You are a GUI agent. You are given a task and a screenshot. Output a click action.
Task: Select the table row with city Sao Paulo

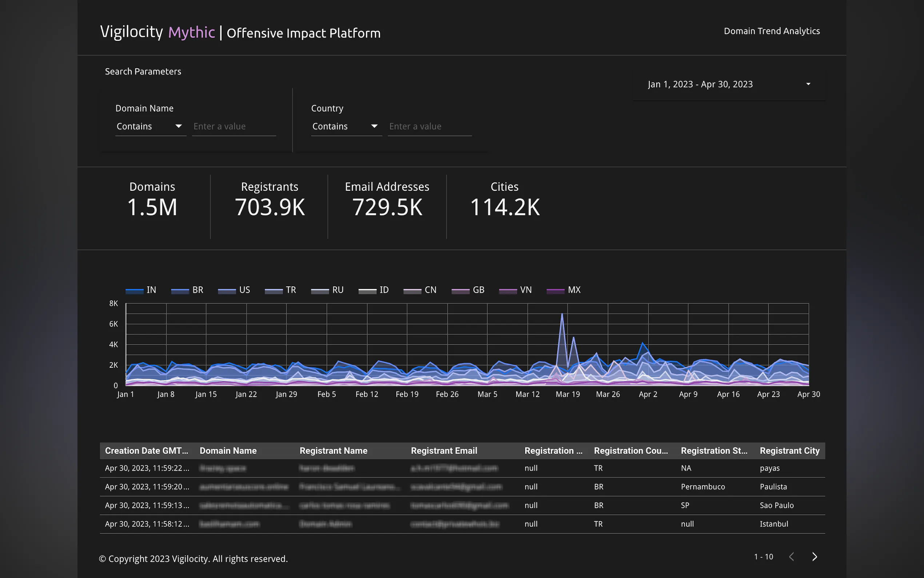click(x=776, y=505)
